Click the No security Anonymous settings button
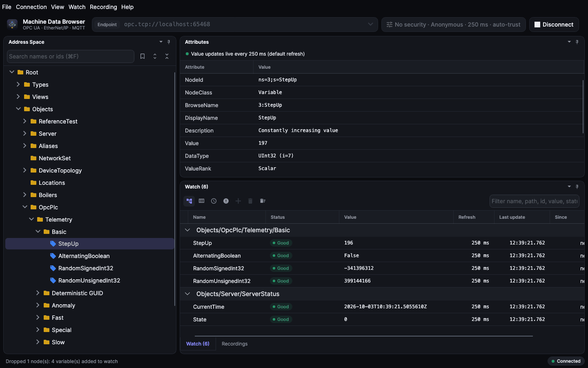 (453, 25)
